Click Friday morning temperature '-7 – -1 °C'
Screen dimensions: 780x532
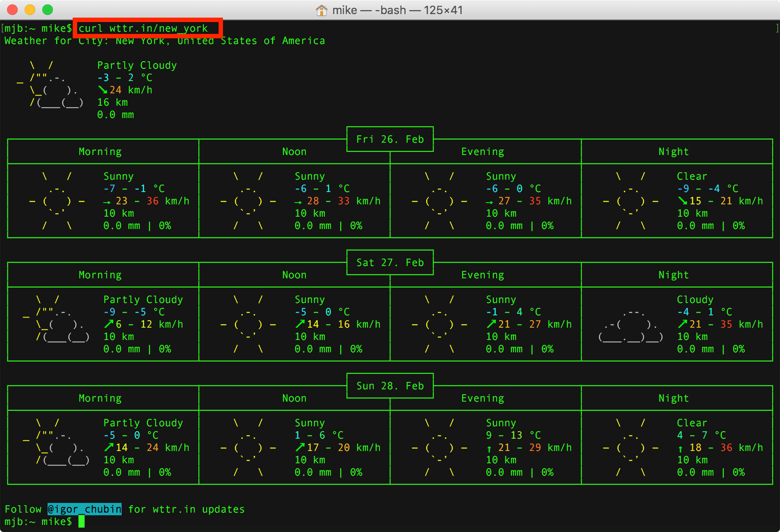pos(134,189)
